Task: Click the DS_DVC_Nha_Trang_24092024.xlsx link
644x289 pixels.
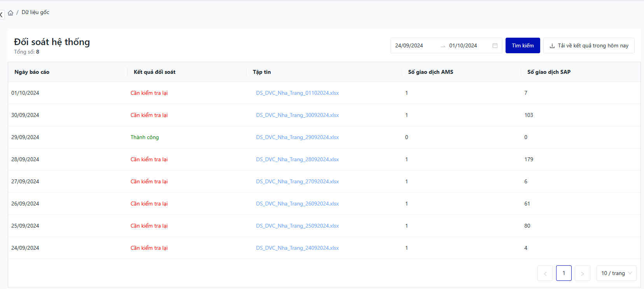Action: click(297, 248)
